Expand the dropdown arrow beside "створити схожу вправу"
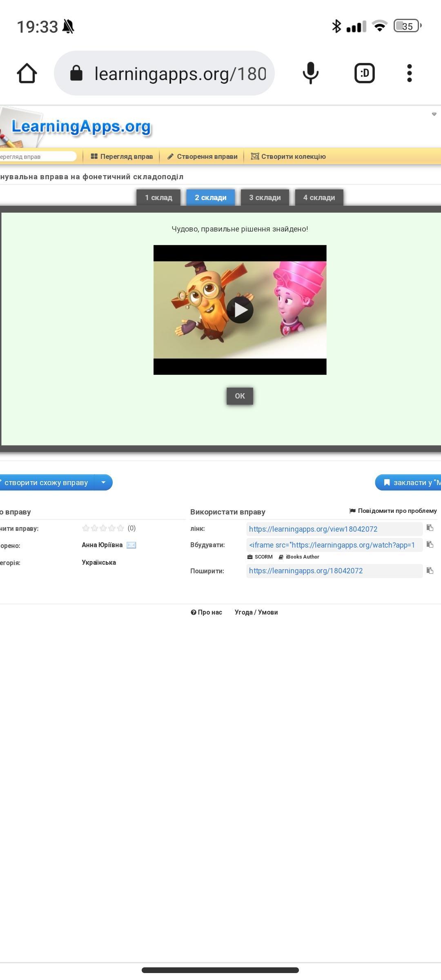This screenshot has width=441, height=980. pyautogui.click(x=103, y=483)
